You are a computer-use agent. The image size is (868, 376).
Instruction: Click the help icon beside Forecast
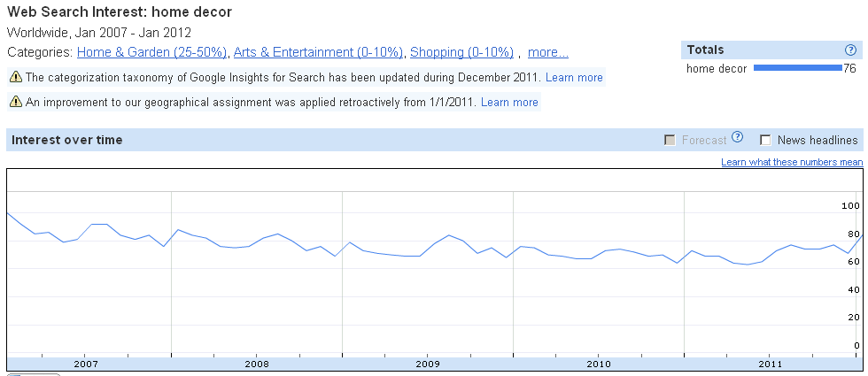click(x=737, y=138)
